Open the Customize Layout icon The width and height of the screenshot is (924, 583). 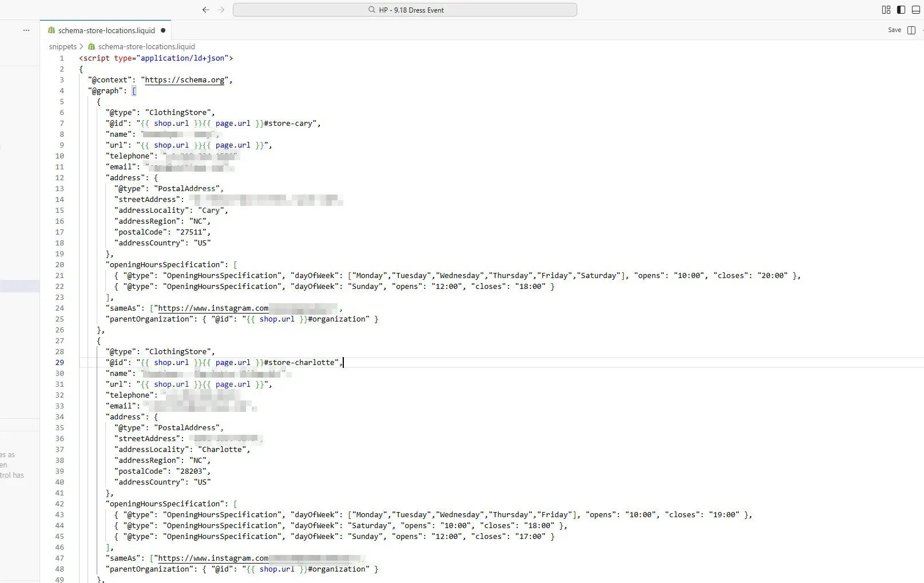[x=886, y=10]
